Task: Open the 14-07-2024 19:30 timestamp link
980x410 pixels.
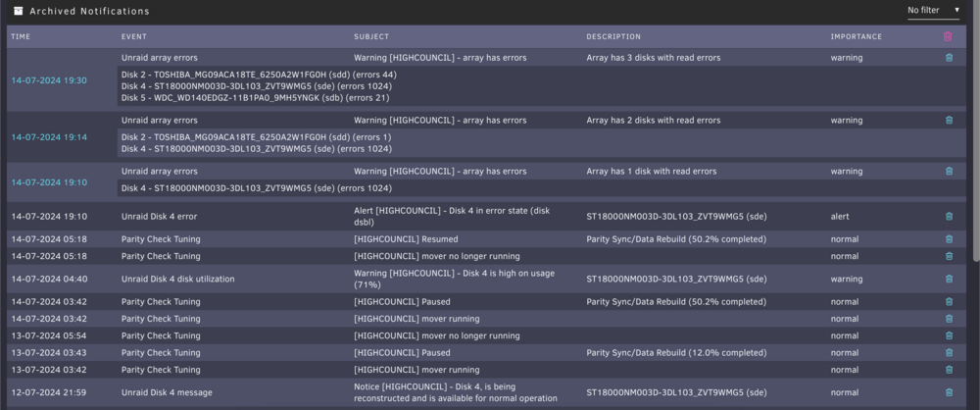Action: [x=49, y=80]
